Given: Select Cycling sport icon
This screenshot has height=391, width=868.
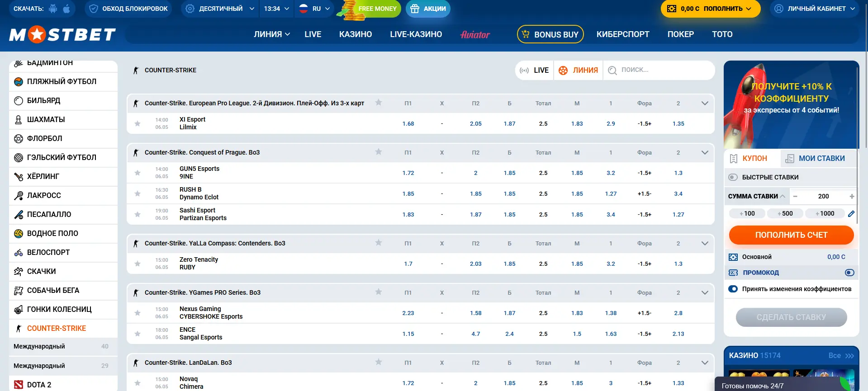Looking at the screenshot, I should (19, 253).
